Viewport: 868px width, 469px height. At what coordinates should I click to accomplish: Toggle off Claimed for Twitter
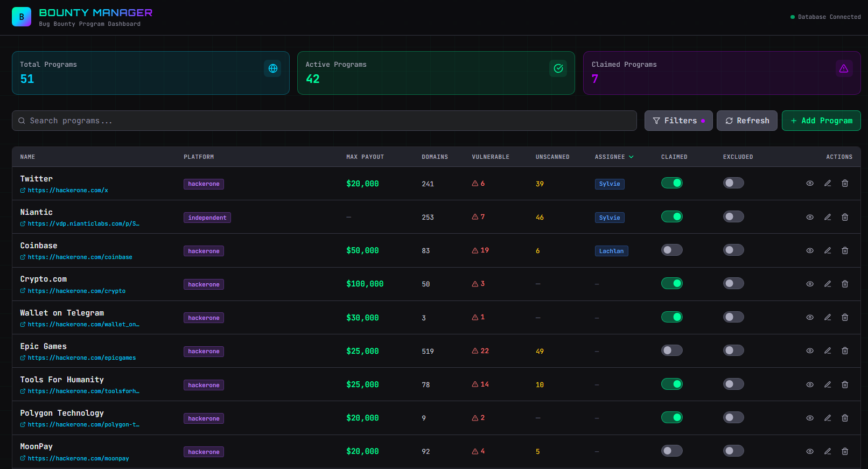coord(672,183)
